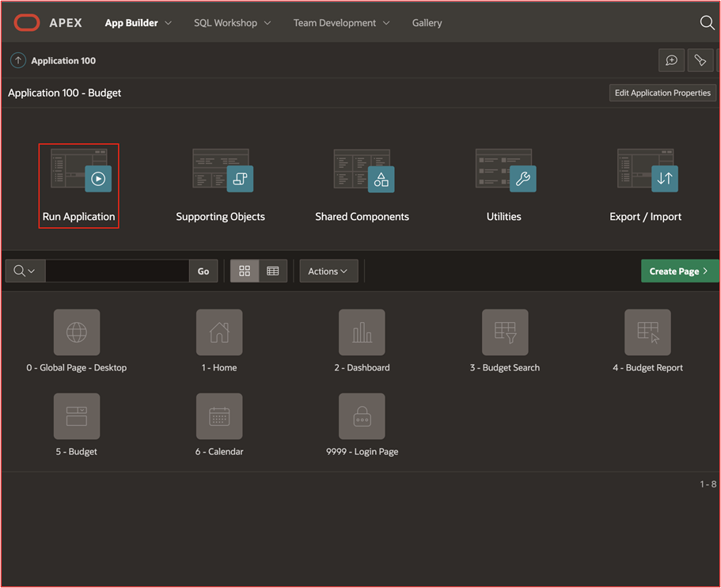Open the search column selector dropdown
The image size is (721, 588).
coord(25,271)
